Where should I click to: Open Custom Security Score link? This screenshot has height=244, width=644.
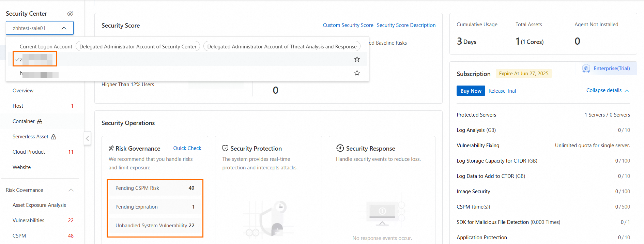(348, 25)
